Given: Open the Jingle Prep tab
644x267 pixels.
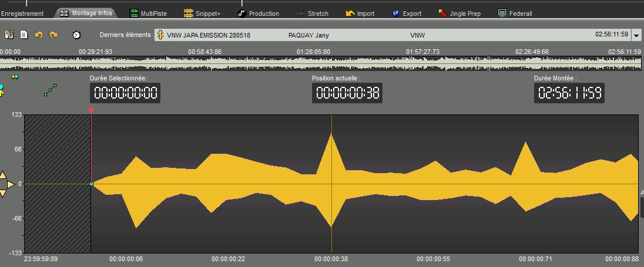Looking at the screenshot, I should point(461,13).
